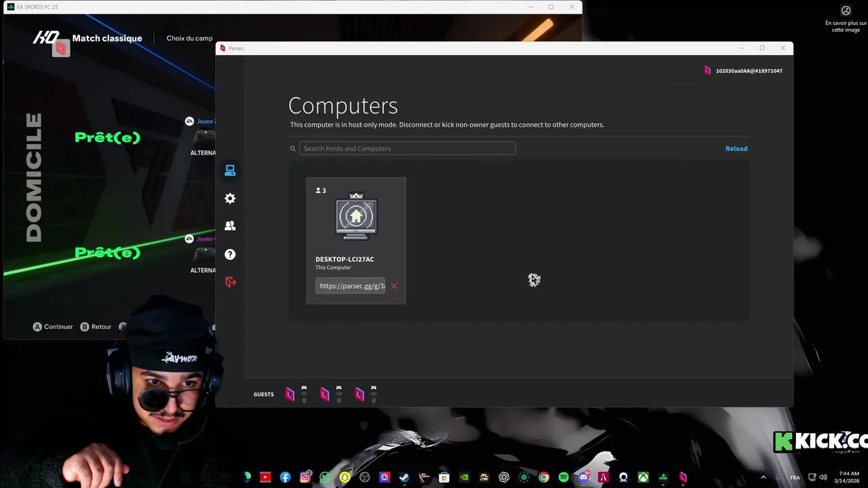
Task: Open WhatsApp from the taskbar
Action: coord(325,477)
